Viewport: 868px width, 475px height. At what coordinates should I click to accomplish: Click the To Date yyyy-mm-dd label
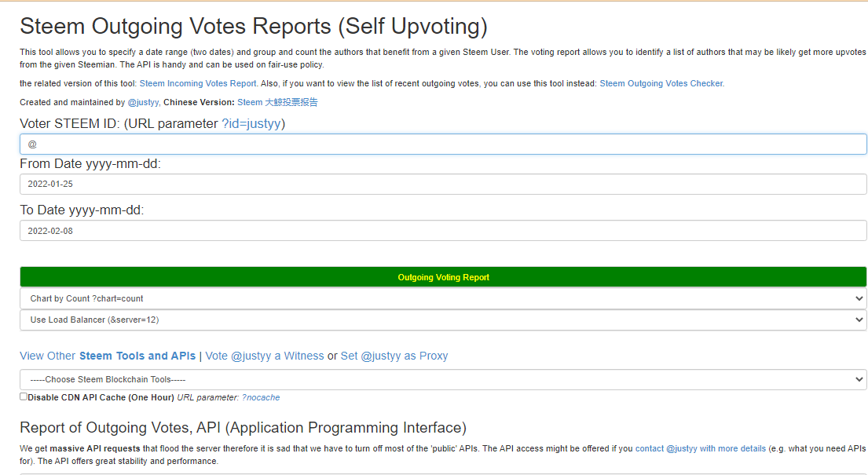tap(82, 210)
